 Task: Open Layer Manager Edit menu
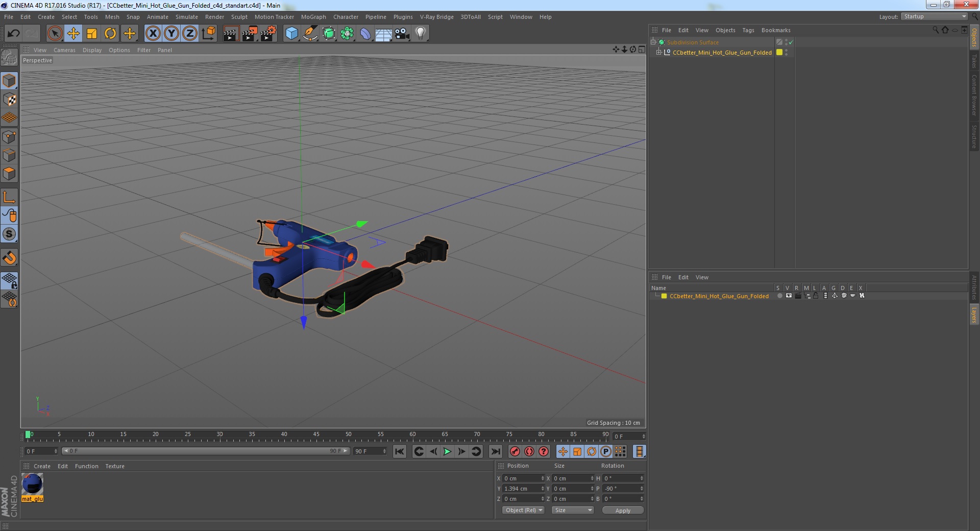(683, 277)
